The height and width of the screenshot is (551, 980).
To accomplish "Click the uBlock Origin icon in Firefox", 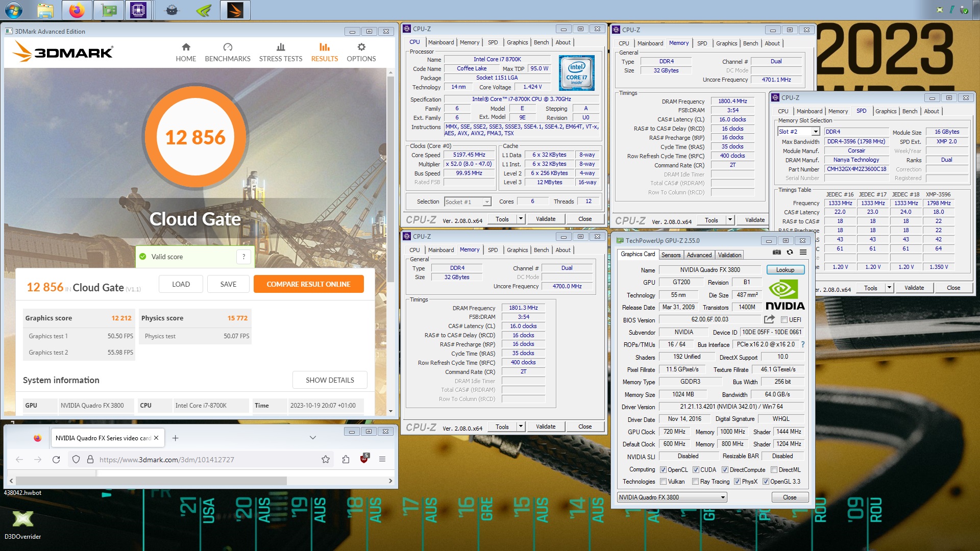I will (x=364, y=459).
